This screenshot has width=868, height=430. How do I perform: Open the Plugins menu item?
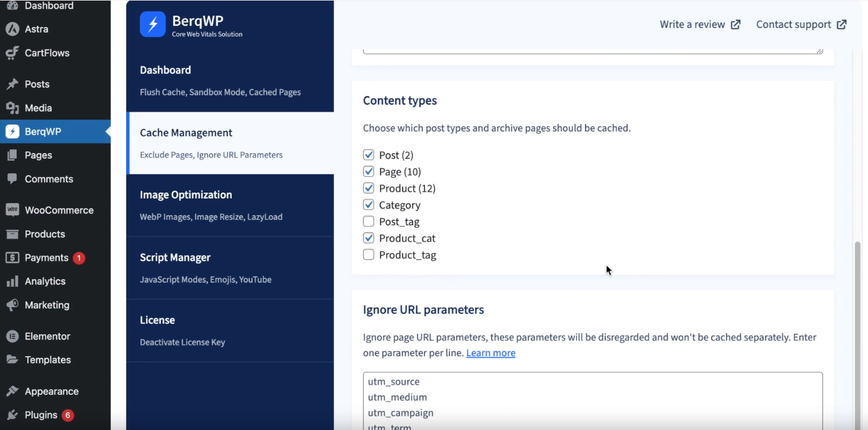(55, 415)
